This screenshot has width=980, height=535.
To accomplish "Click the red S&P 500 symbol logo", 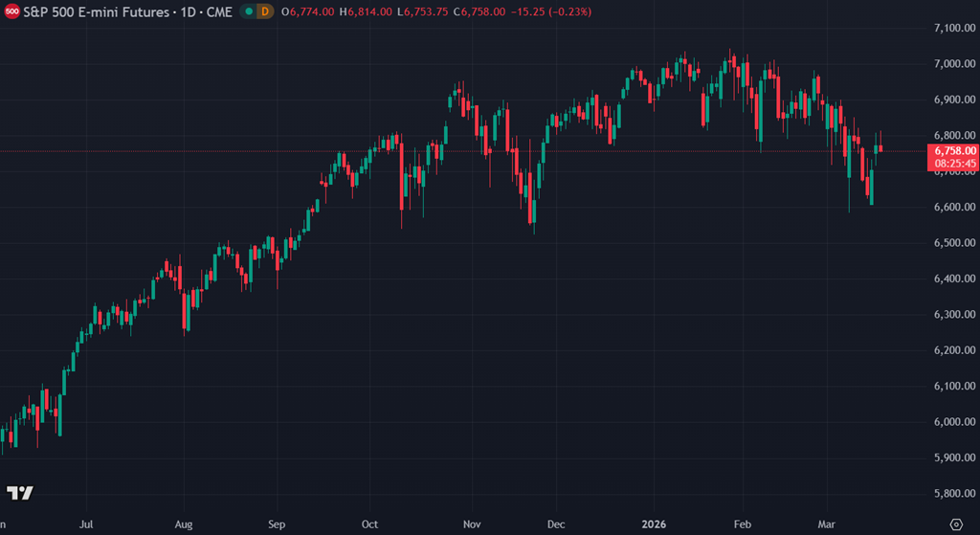I will [11, 11].
